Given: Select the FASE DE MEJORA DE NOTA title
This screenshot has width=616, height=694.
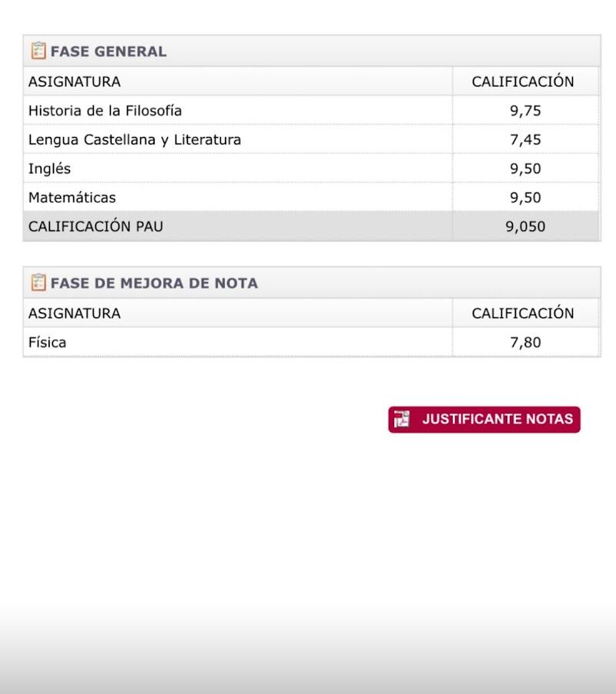Looking at the screenshot, I should click(154, 283).
